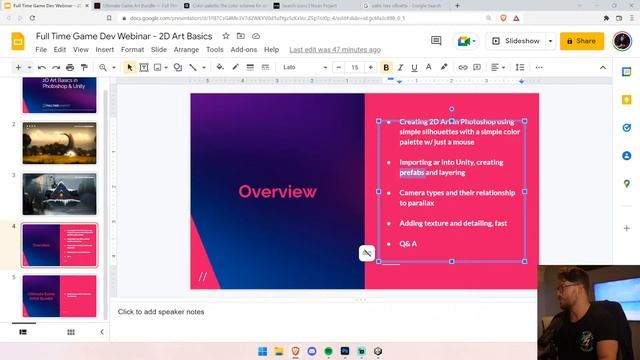
Task: Open the Help menu
Action: pos(271,49)
